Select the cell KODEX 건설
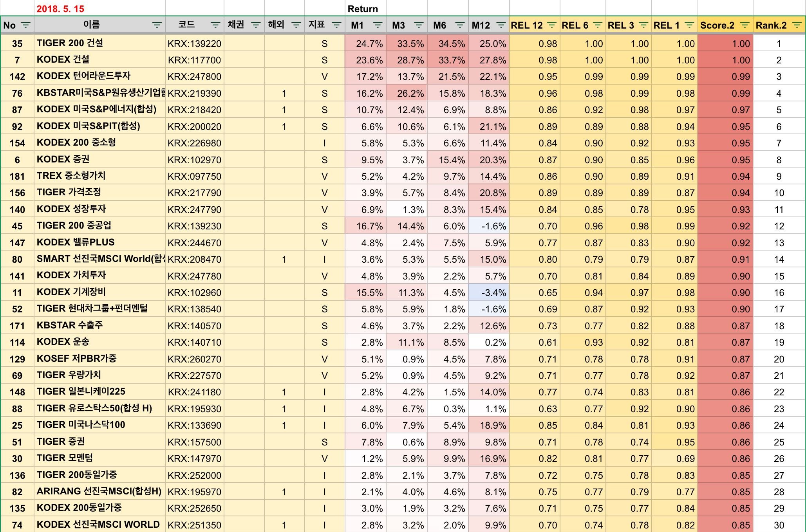 tap(99, 60)
